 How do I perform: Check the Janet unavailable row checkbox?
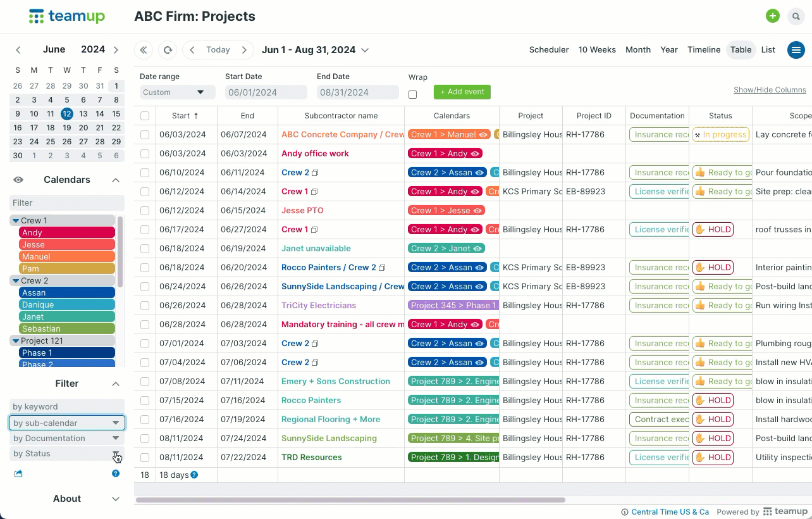[145, 249]
